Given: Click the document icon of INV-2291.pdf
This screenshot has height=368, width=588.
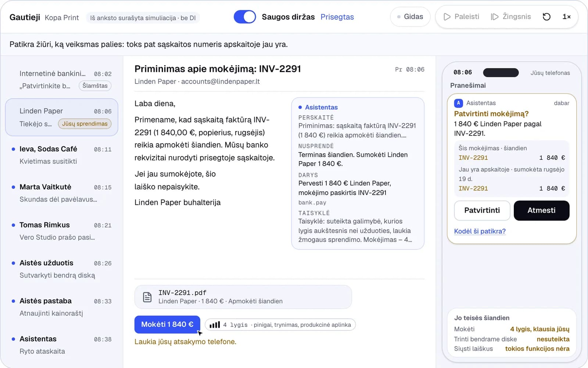Looking at the screenshot, I should (x=147, y=297).
